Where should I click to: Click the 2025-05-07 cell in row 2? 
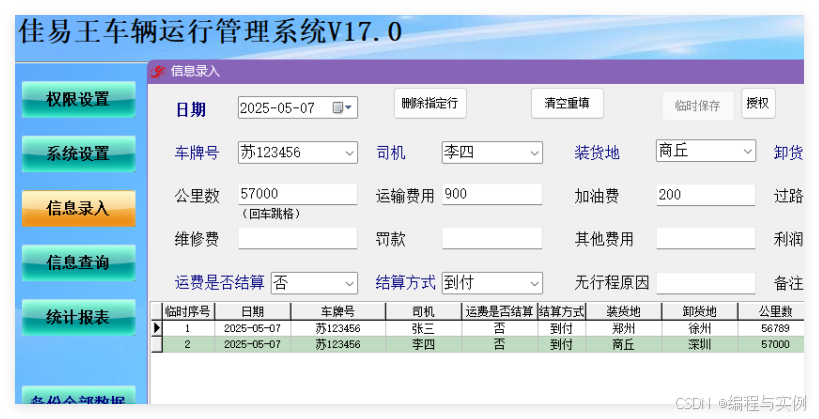pyautogui.click(x=252, y=344)
